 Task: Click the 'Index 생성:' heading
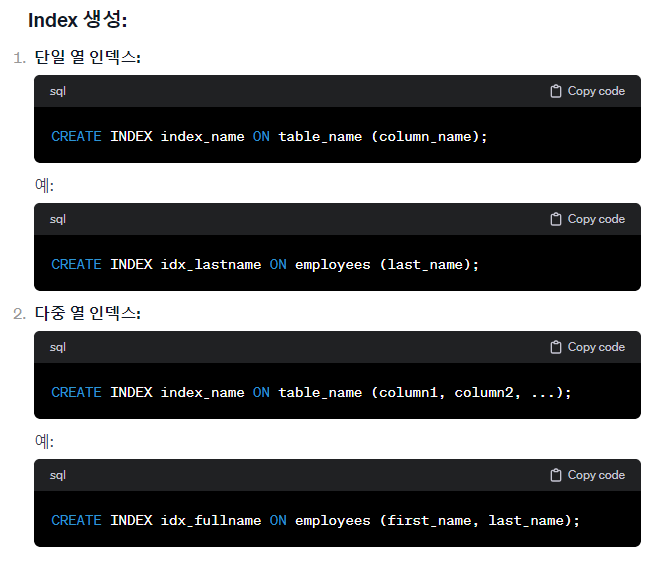click(x=78, y=20)
